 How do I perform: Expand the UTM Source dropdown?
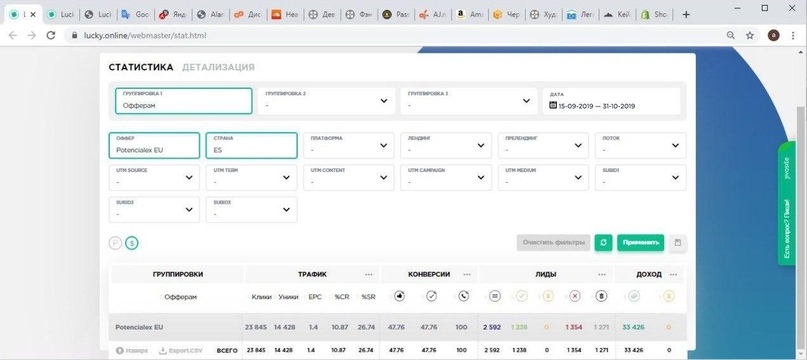tap(154, 177)
